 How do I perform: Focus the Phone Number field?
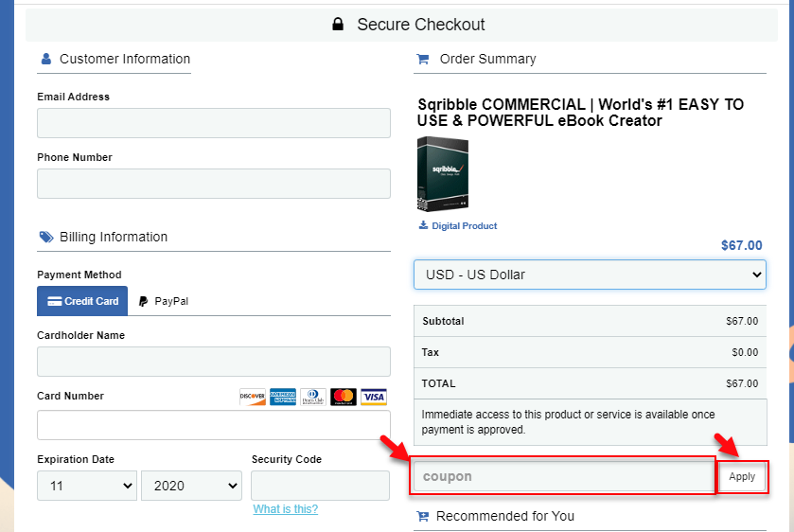tap(214, 184)
